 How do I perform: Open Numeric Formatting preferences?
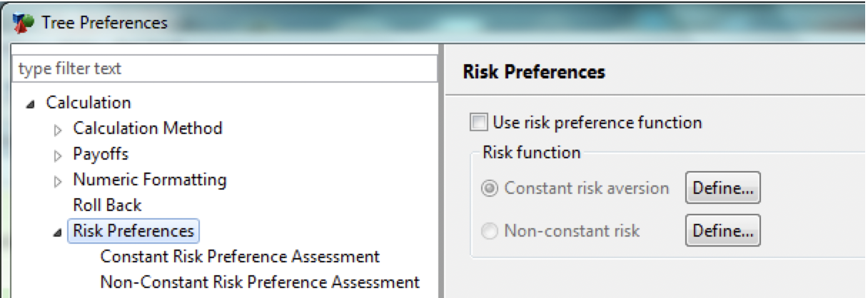point(150,180)
